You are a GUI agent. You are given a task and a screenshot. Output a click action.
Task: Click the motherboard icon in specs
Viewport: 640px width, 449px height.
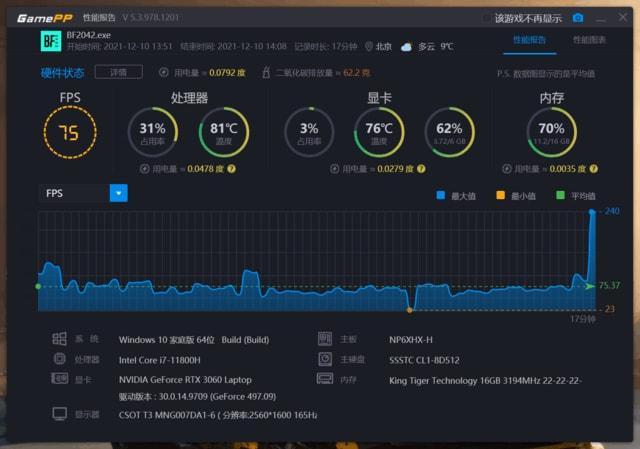[325, 338]
